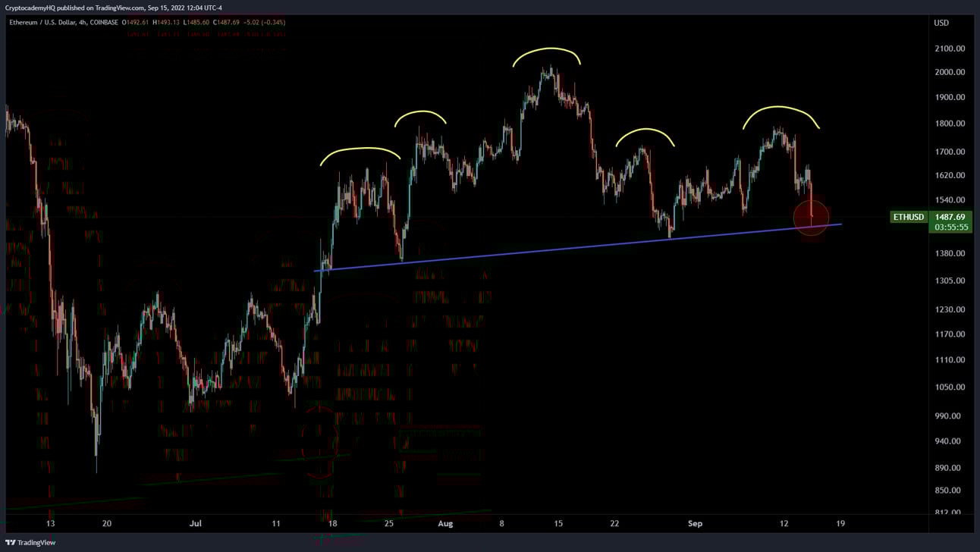Click the 1700.00 price axis label
Screen dimensions: 980x552
tap(950, 152)
